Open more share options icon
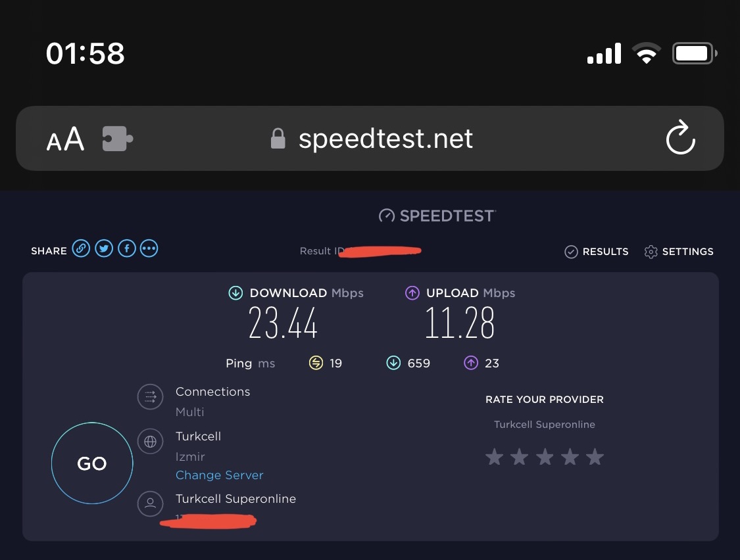The height and width of the screenshot is (560, 740). [149, 248]
